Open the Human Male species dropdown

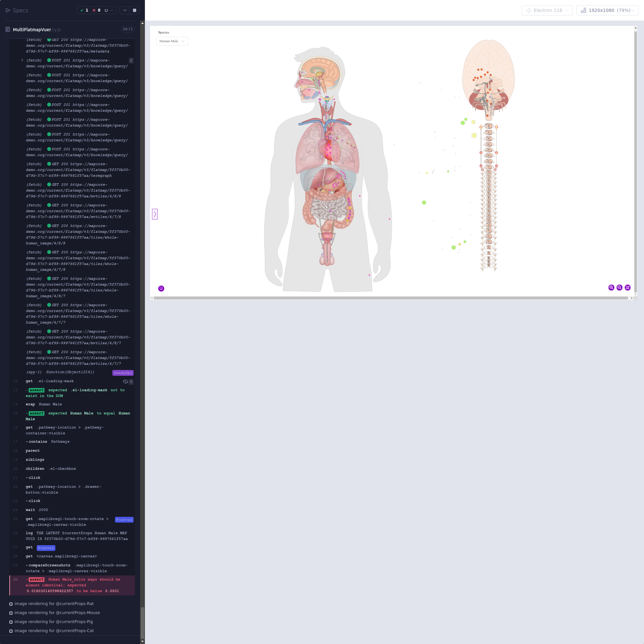click(172, 41)
